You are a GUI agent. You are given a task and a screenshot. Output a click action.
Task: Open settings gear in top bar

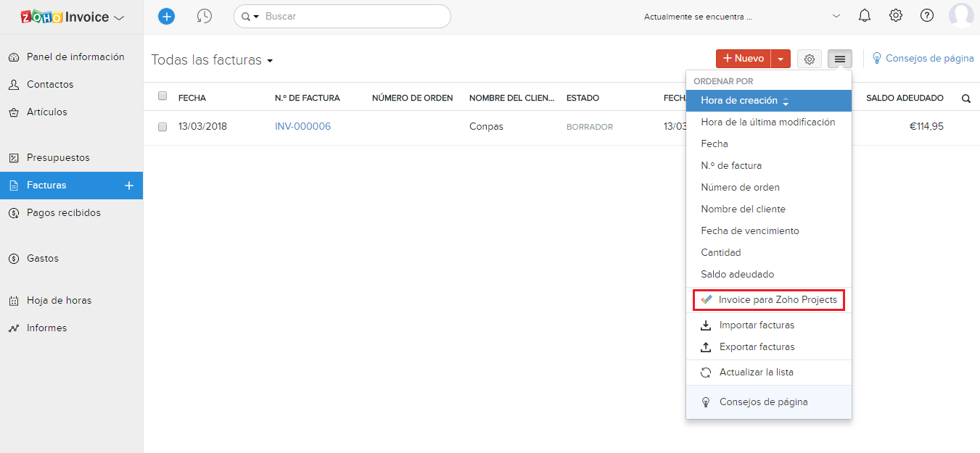point(896,16)
